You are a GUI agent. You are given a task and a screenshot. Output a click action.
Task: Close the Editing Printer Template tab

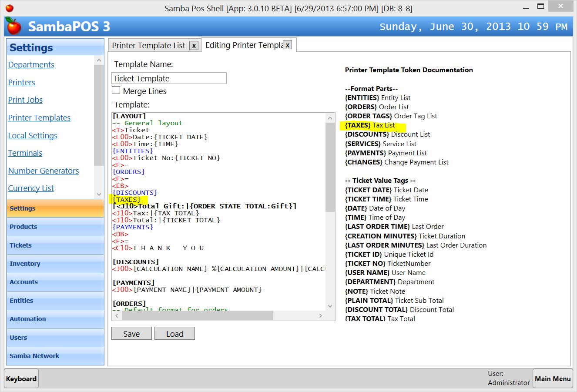(x=287, y=45)
